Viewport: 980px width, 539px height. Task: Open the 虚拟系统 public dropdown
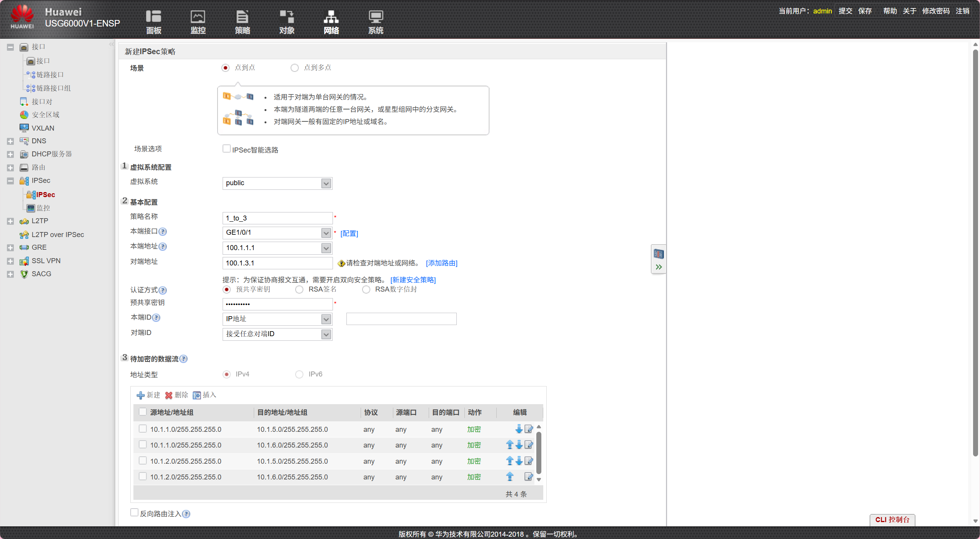326,183
